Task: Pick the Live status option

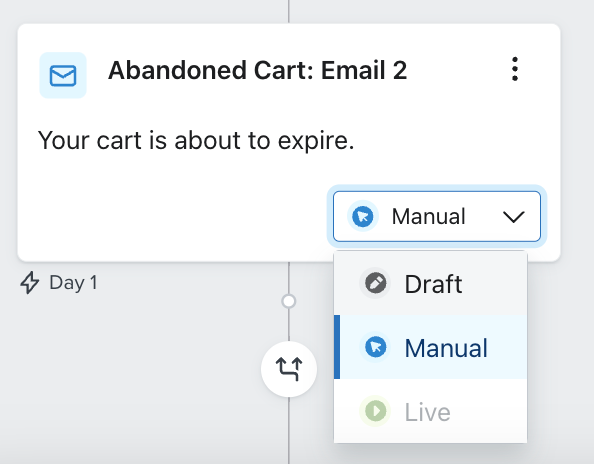Action: click(x=430, y=411)
